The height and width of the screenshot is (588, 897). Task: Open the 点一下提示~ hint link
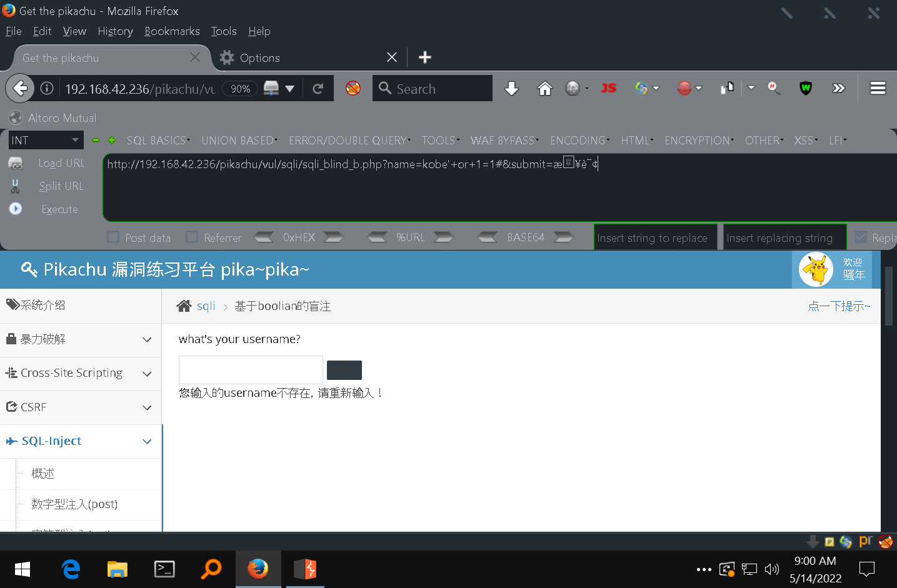point(839,306)
